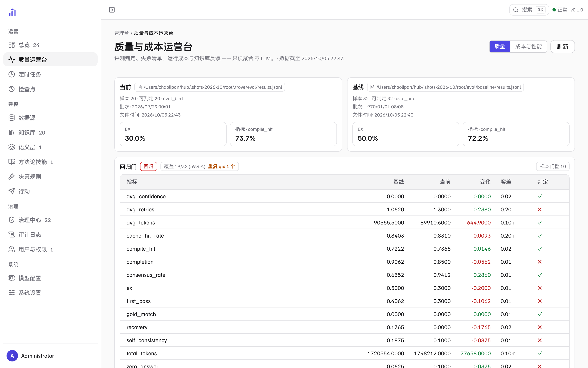The image size is (588, 368).
Task: Open 语义层 layers icon
Action: pyautogui.click(x=12, y=147)
